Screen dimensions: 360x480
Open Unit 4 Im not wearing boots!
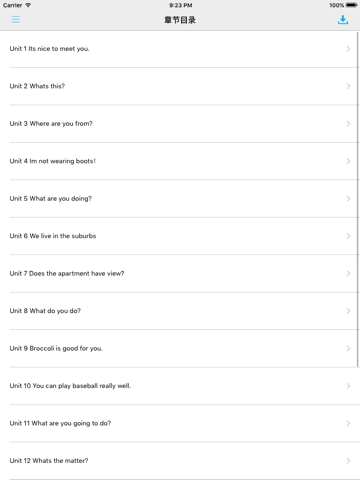(180, 161)
